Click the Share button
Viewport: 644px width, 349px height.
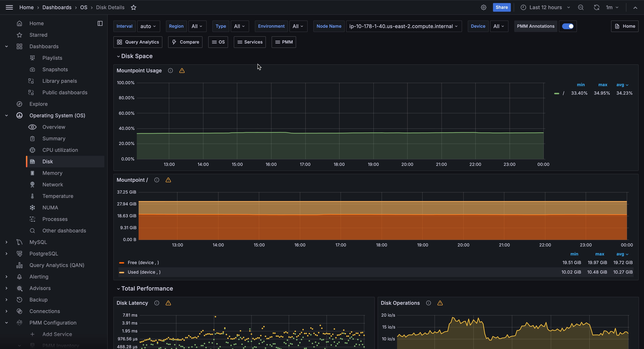pos(501,8)
